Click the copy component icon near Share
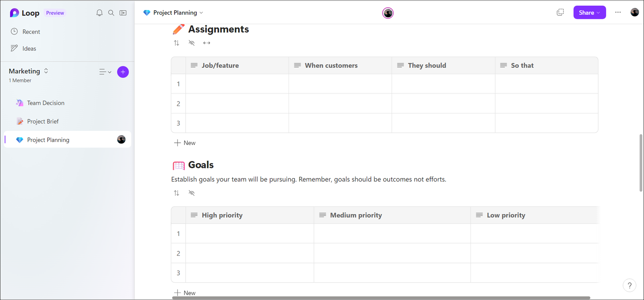644x300 pixels. (x=560, y=12)
